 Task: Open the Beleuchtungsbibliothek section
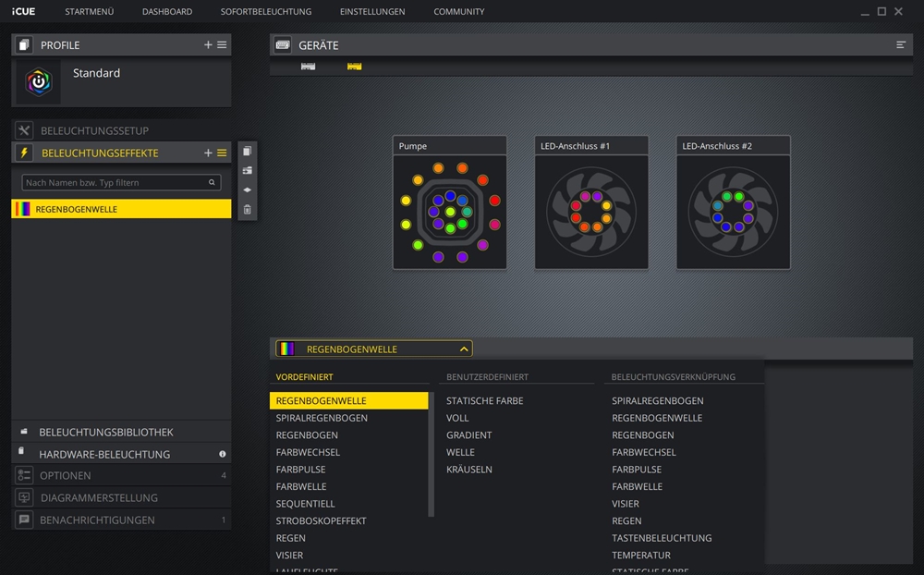[x=121, y=432]
